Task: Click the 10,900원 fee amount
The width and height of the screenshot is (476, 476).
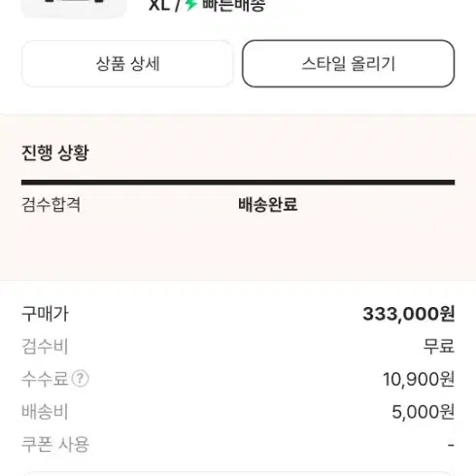Action: pyautogui.click(x=419, y=379)
